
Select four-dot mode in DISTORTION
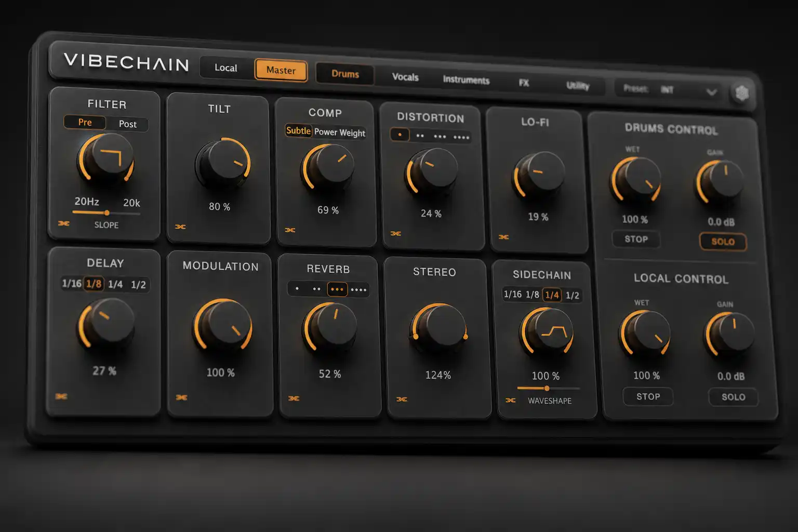(461, 138)
